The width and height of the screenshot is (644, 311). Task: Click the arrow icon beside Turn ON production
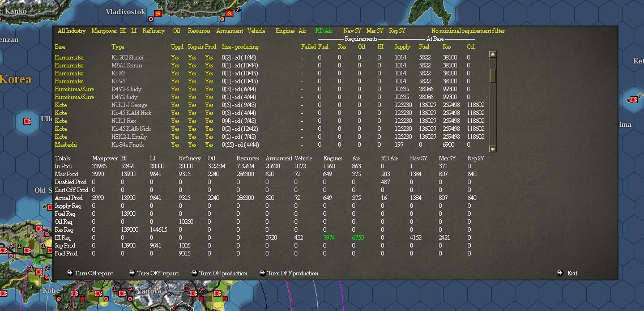pyautogui.click(x=194, y=273)
